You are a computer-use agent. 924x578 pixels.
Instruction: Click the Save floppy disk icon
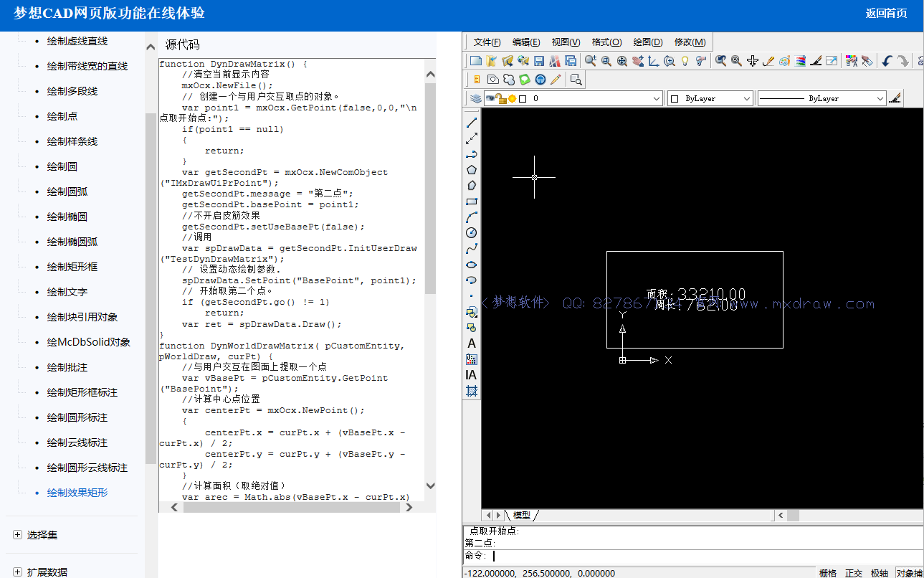539,62
